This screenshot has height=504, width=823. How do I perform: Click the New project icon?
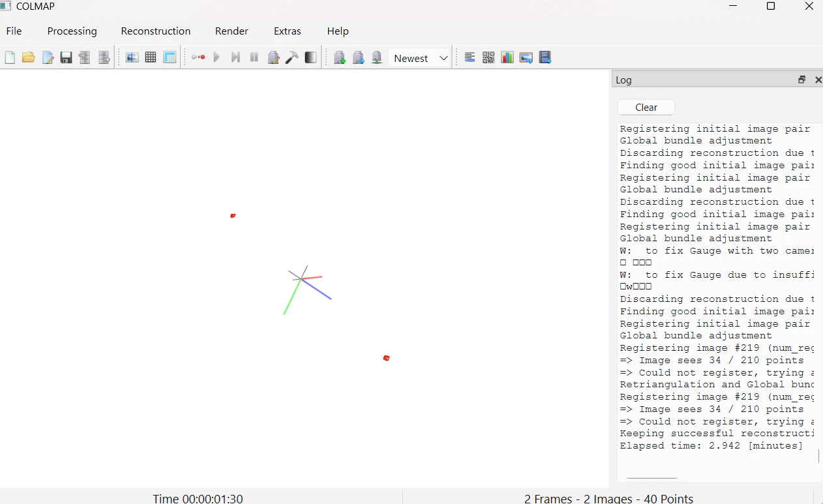[x=10, y=58]
